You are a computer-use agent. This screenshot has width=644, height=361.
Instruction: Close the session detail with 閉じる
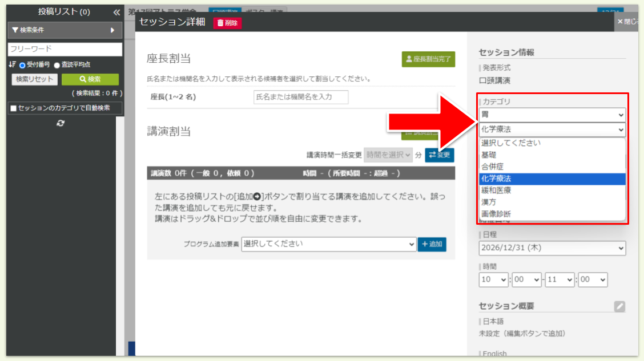[x=629, y=22]
